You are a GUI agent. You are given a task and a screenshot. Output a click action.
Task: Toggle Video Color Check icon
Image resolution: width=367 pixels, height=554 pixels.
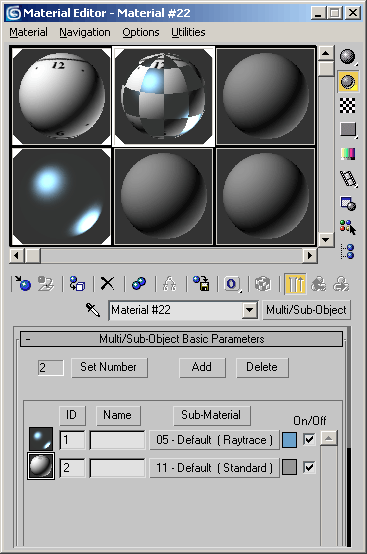348,154
